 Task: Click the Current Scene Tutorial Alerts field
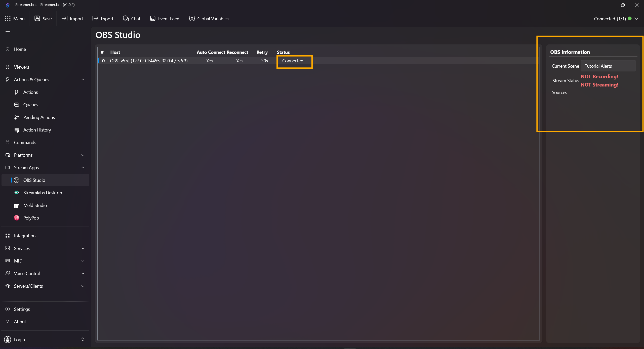608,66
